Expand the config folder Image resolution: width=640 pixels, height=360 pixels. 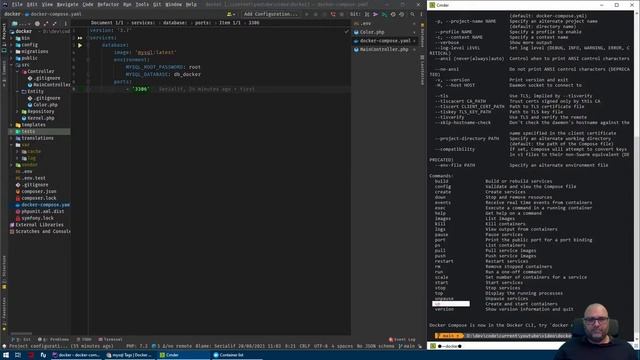[x=12, y=44]
